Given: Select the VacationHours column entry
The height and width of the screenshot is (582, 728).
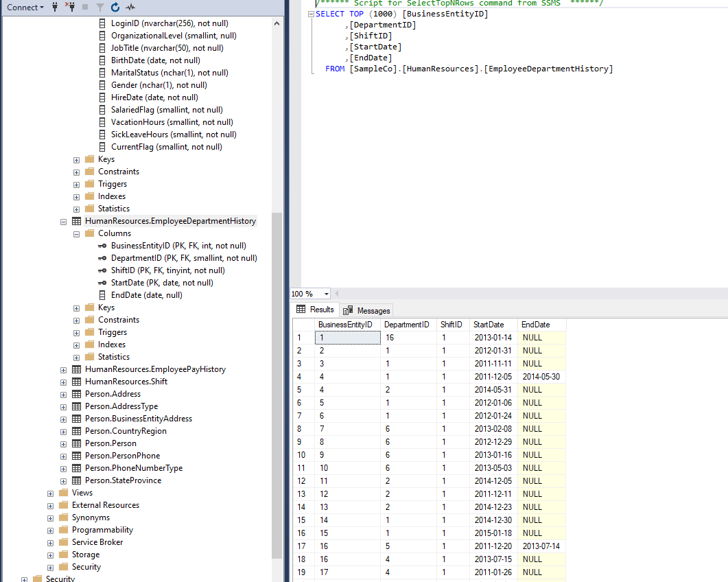Looking at the screenshot, I should coord(172,122).
